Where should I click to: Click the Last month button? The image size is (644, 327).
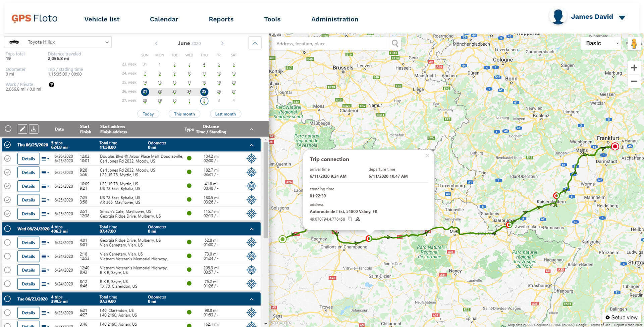pos(225,114)
